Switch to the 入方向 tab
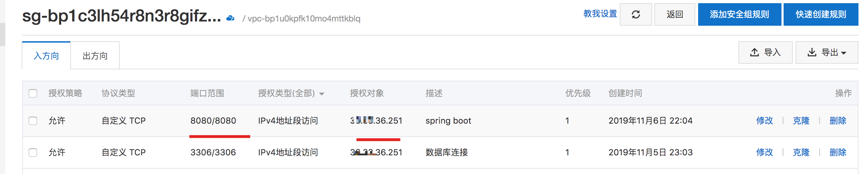868x174 pixels. (46, 56)
